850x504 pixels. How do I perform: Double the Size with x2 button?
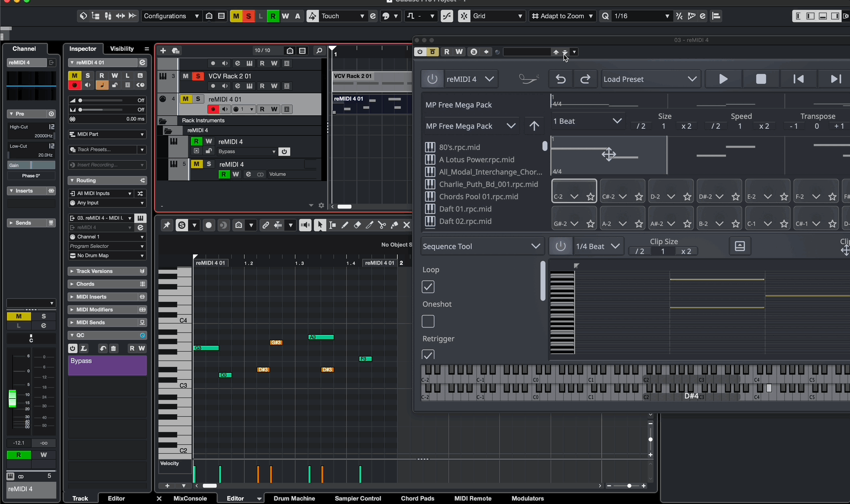coord(686,126)
